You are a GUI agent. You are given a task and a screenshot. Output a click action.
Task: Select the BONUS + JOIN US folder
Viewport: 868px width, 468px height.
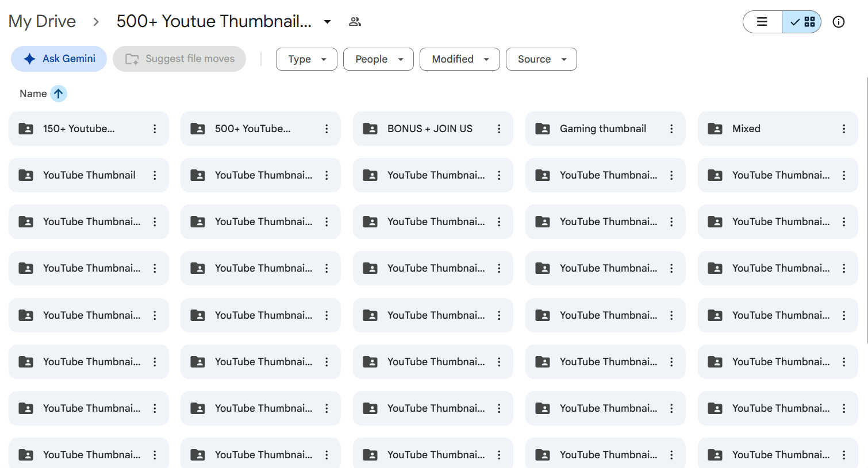point(433,129)
